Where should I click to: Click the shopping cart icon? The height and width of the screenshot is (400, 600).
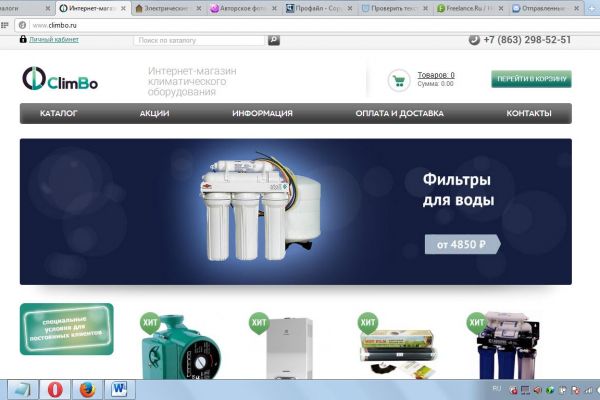pos(399,80)
